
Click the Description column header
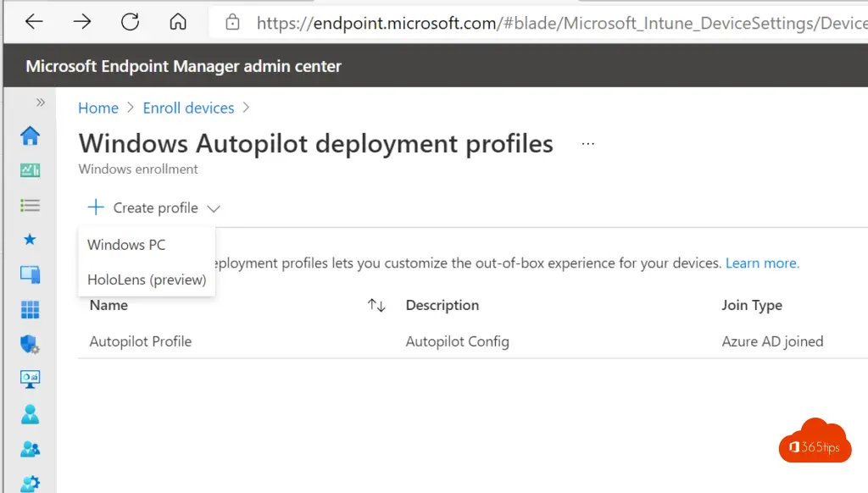(442, 306)
